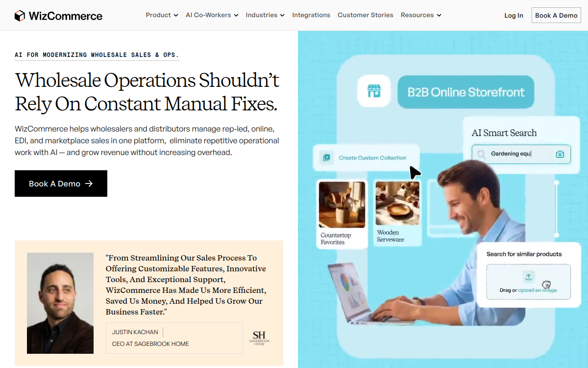
Task: Click the upload arrow icon in drag area
Action: coord(528,277)
